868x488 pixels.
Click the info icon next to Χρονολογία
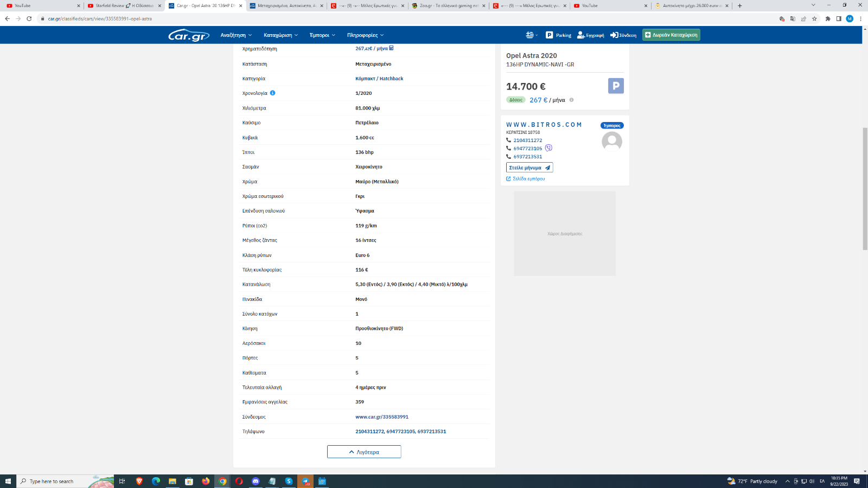273,93
